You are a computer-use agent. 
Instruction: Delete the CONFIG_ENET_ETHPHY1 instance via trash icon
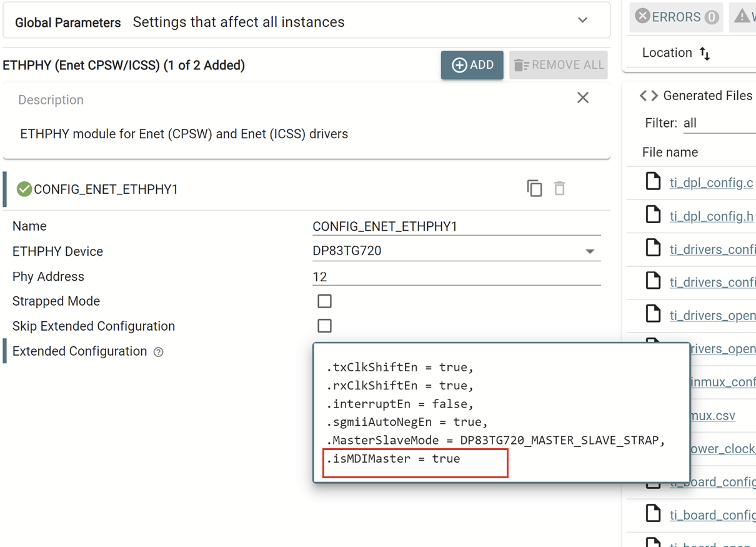point(560,188)
